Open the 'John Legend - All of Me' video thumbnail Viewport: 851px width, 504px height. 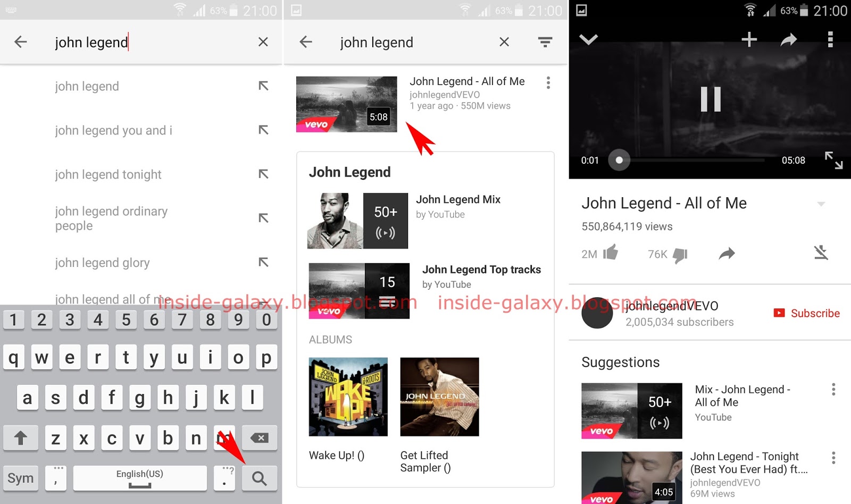coord(346,104)
